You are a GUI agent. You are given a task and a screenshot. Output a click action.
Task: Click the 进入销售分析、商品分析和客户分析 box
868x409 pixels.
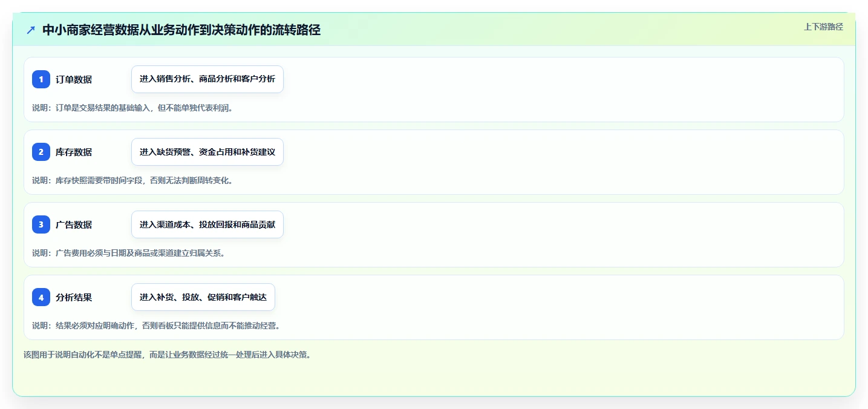tap(207, 79)
